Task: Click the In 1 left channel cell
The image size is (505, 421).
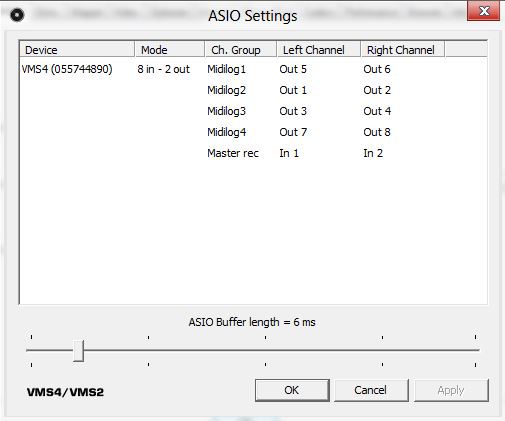Action: pyautogui.click(x=289, y=153)
